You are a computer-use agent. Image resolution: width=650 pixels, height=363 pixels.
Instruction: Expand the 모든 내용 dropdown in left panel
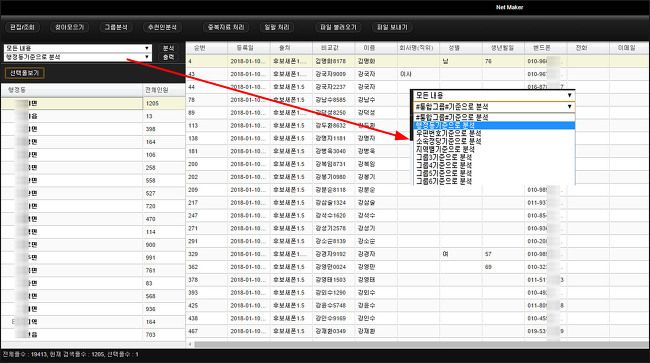[x=78, y=48]
